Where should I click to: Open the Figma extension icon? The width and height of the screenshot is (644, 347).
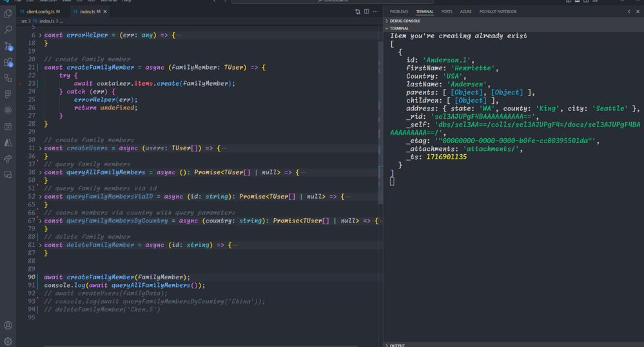[8, 94]
